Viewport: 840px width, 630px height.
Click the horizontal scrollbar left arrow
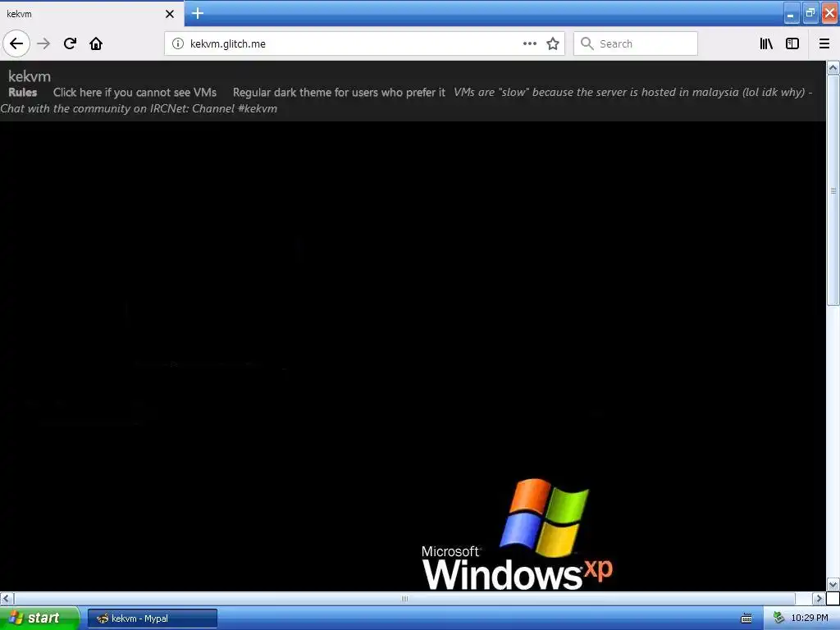coord(7,598)
